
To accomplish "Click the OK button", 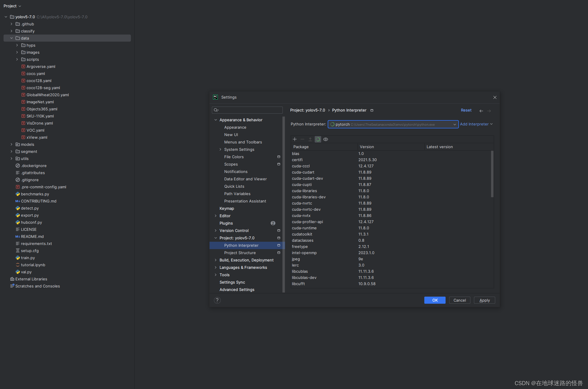I will (x=435, y=300).
